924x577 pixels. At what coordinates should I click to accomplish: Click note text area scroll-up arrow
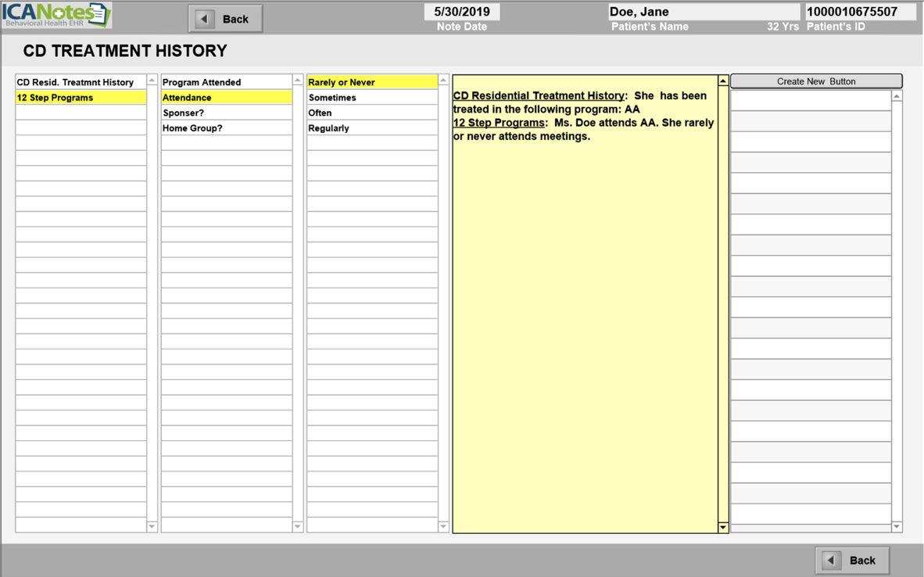(x=723, y=81)
